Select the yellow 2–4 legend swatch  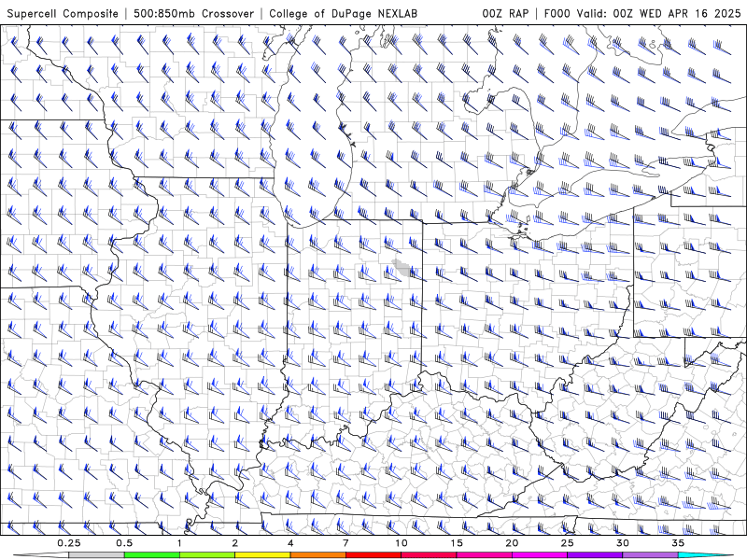coord(262,555)
